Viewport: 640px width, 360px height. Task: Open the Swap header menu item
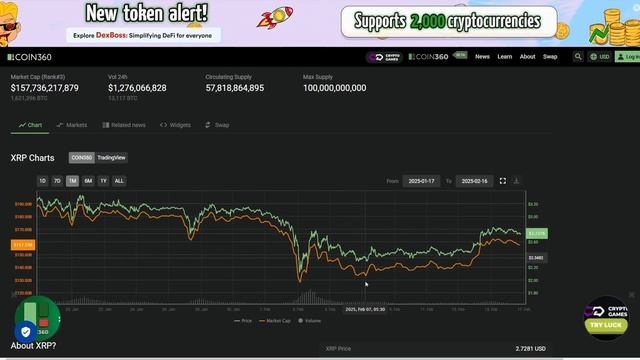tap(550, 57)
